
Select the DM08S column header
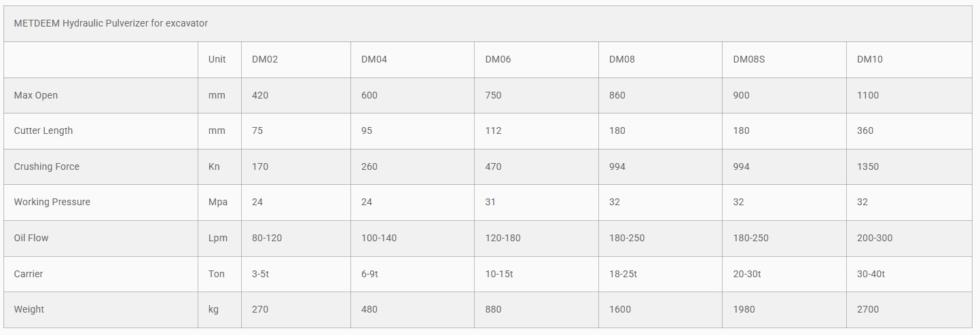coord(748,59)
